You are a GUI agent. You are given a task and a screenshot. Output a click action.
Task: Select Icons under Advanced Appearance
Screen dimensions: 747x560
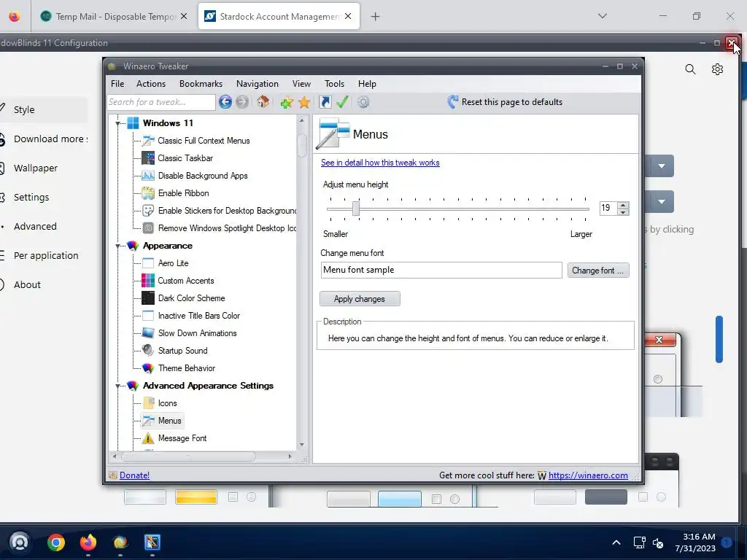point(160,403)
